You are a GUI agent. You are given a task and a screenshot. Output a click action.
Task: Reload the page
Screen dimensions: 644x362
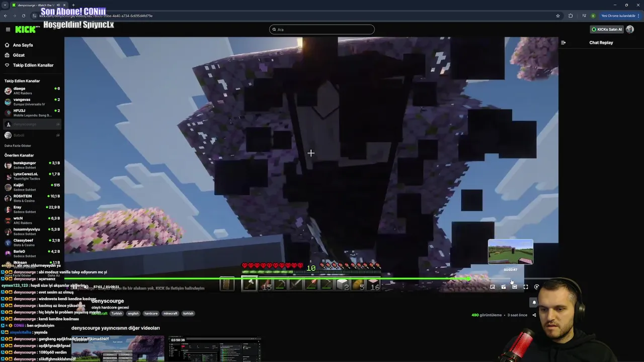tap(23, 16)
